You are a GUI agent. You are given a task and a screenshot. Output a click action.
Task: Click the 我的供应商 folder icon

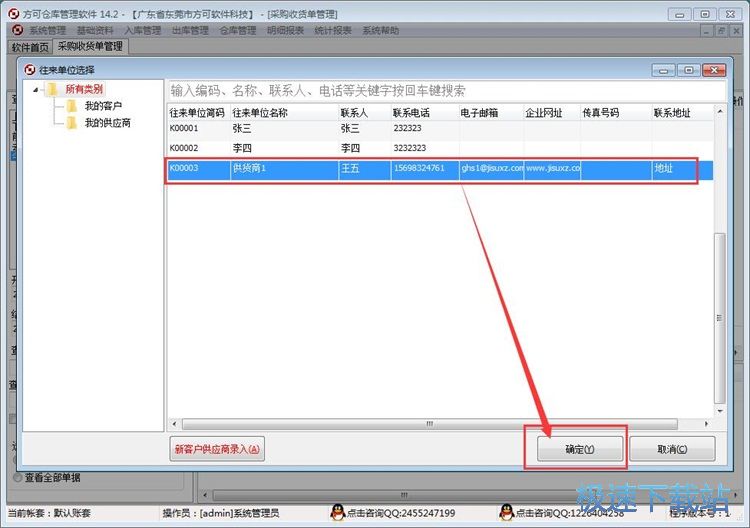pyautogui.click(x=72, y=123)
